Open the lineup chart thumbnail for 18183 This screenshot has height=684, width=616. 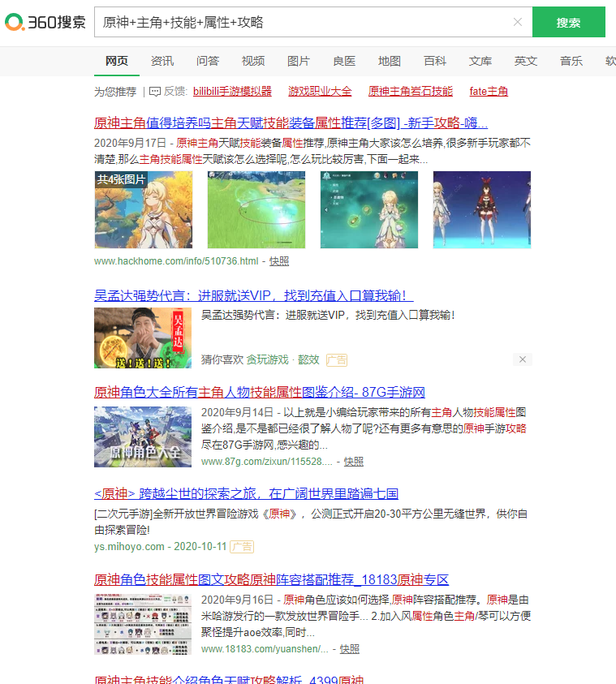point(143,624)
